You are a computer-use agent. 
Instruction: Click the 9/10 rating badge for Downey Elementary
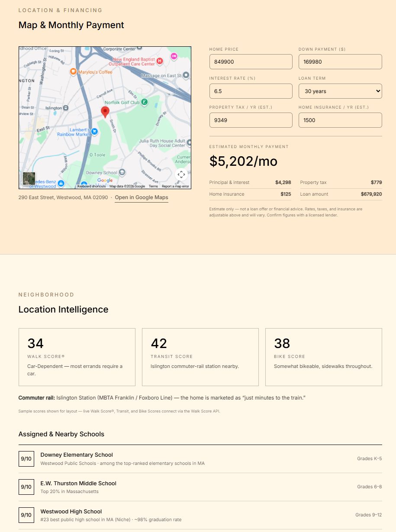point(26,459)
